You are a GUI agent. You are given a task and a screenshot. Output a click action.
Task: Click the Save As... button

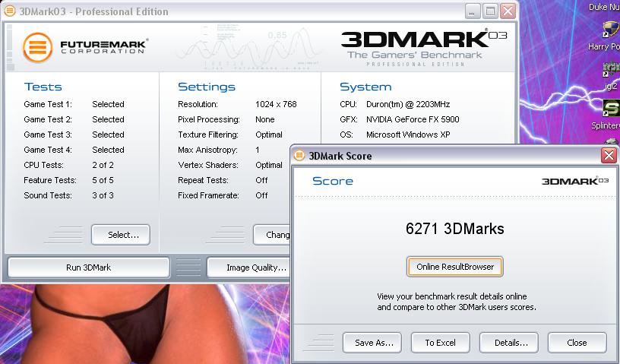click(372, 343)
